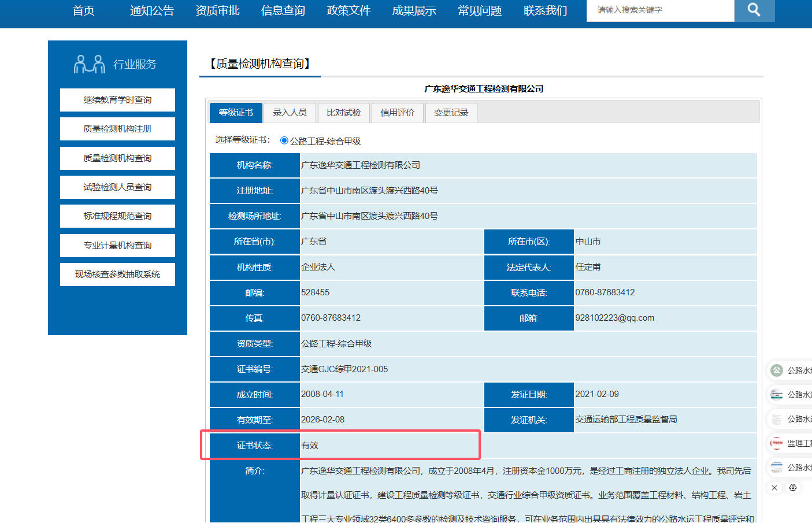This screenshot has width=812, height=523.
Task: Open 继续教育学时查询 in the sidebar
Action: click(x=117, y=100)
